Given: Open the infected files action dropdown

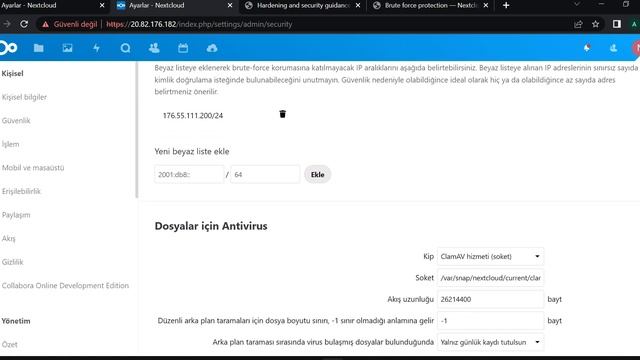Looking at the screenshot, I should point(490,342).
